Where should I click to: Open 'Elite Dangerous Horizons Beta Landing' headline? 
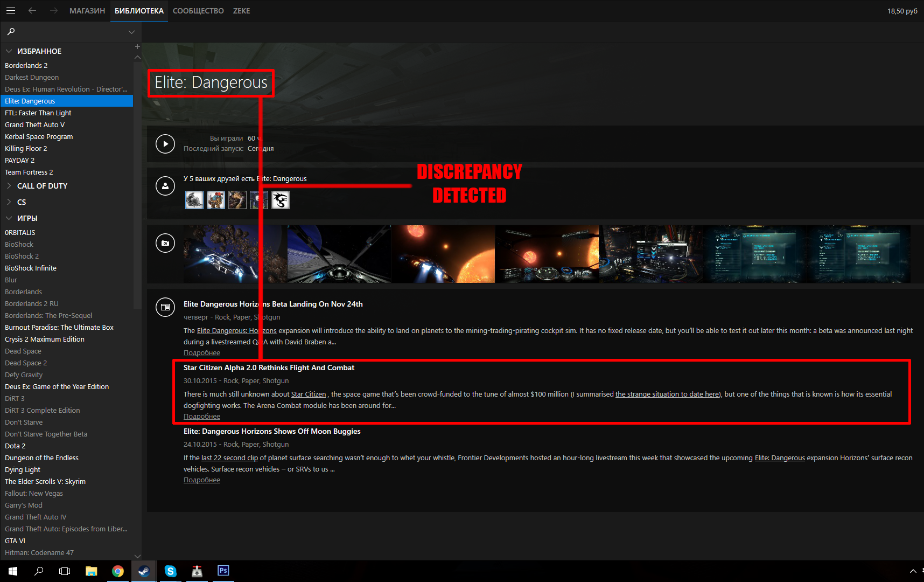[x=273, y=304]
